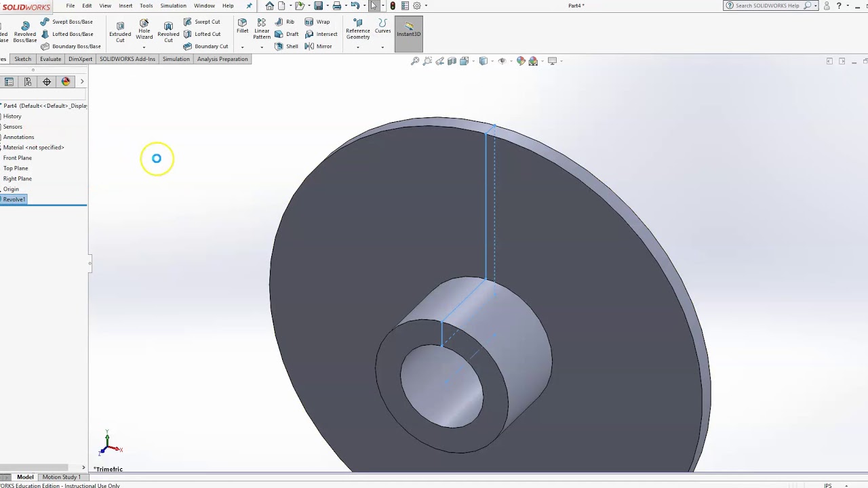868x488 pixels.
Task: Create a New document
Action: [281, 5]
